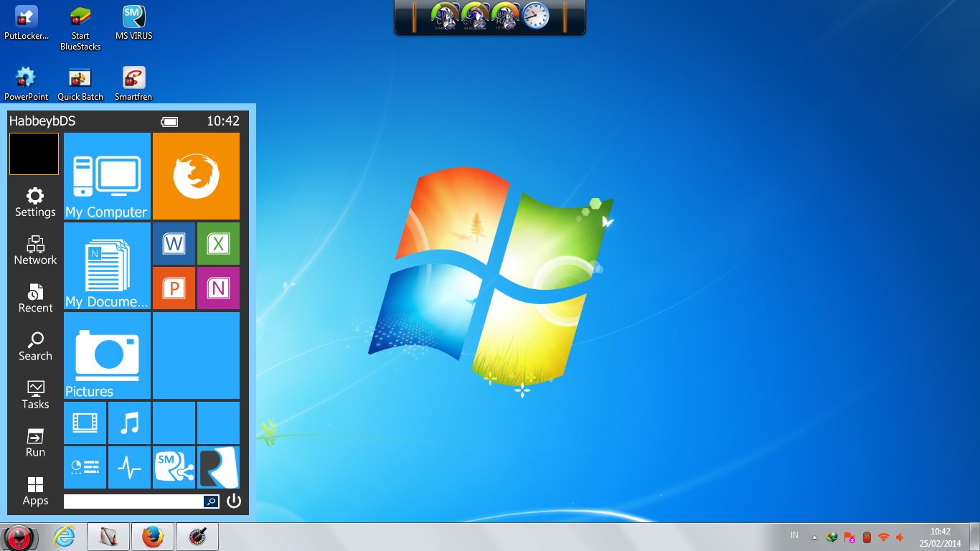The image size is (980, 551).
Task: Select the PowerPoint desktop shortcut
Action: pos(27,84)
